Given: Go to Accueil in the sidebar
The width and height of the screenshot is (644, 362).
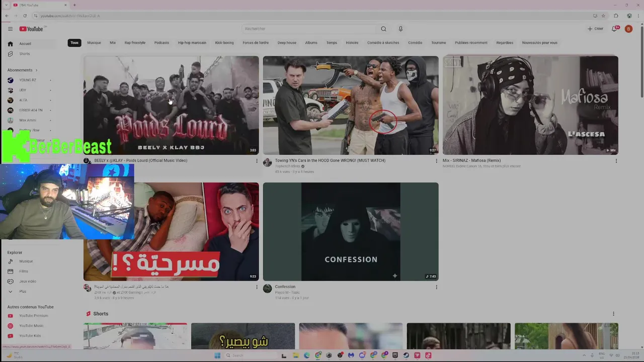Looking at the screenshot, I should point(31,44).
